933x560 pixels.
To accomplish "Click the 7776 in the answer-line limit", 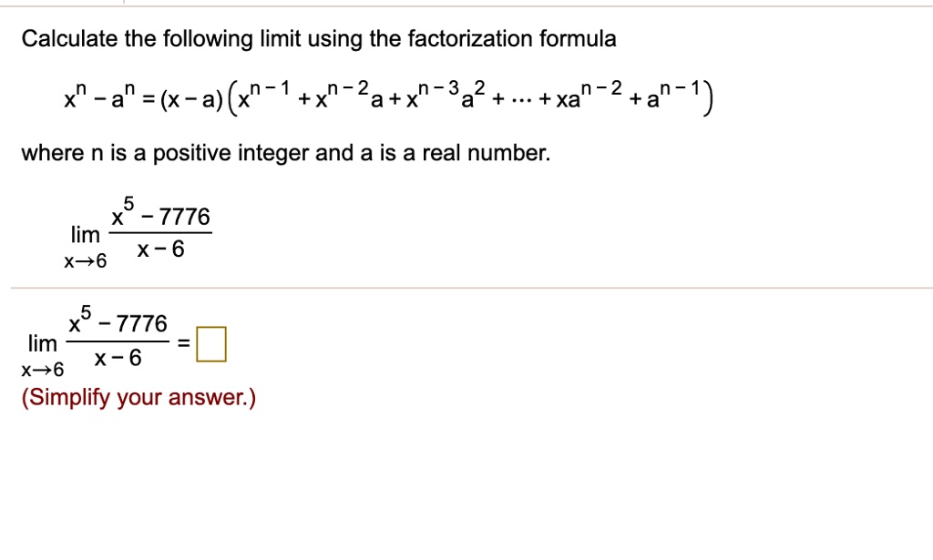I will 141,324.
